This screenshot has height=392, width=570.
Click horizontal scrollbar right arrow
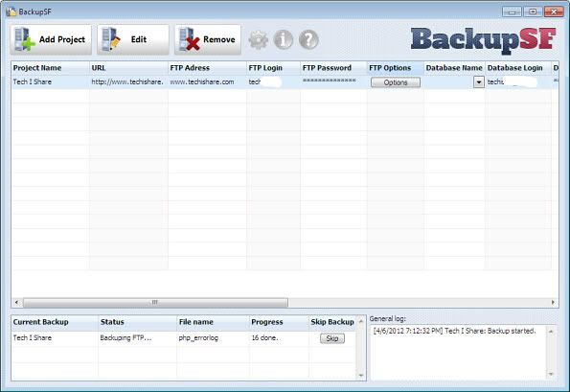[x=553, y=303]
